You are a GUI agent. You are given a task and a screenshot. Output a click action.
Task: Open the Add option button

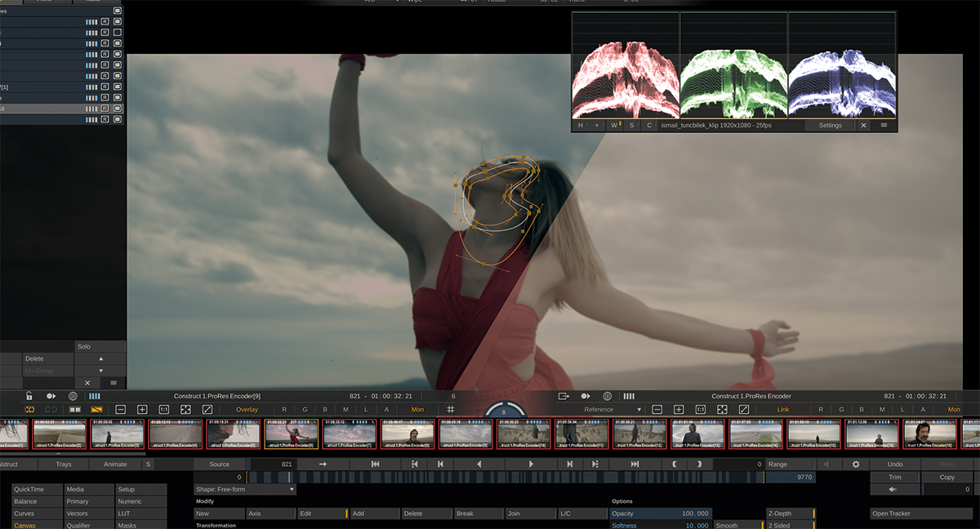[375, 513]
